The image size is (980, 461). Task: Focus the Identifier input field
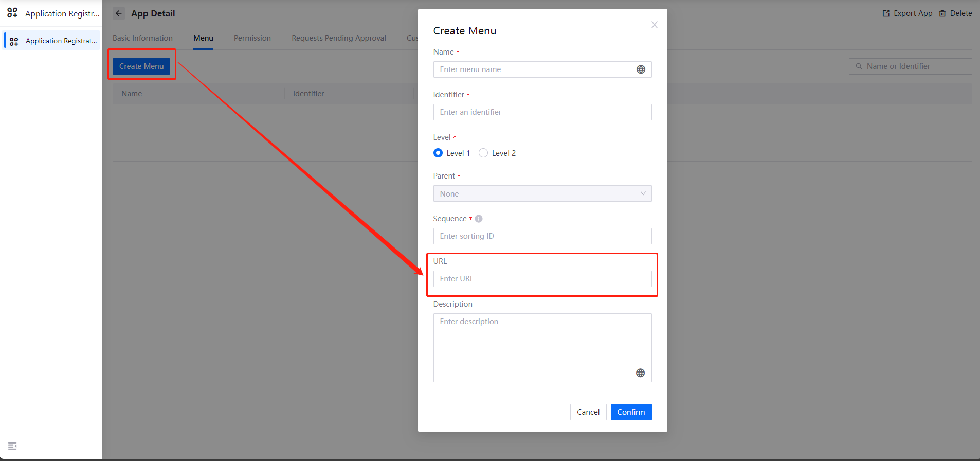(542, 112)
